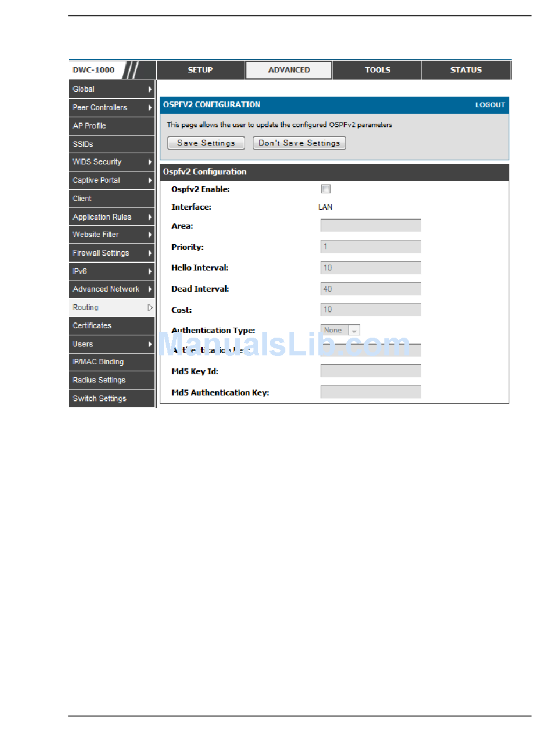Log out using the LOGOUT link
This screenshot has height=752, width=560.
pos(490,105)
